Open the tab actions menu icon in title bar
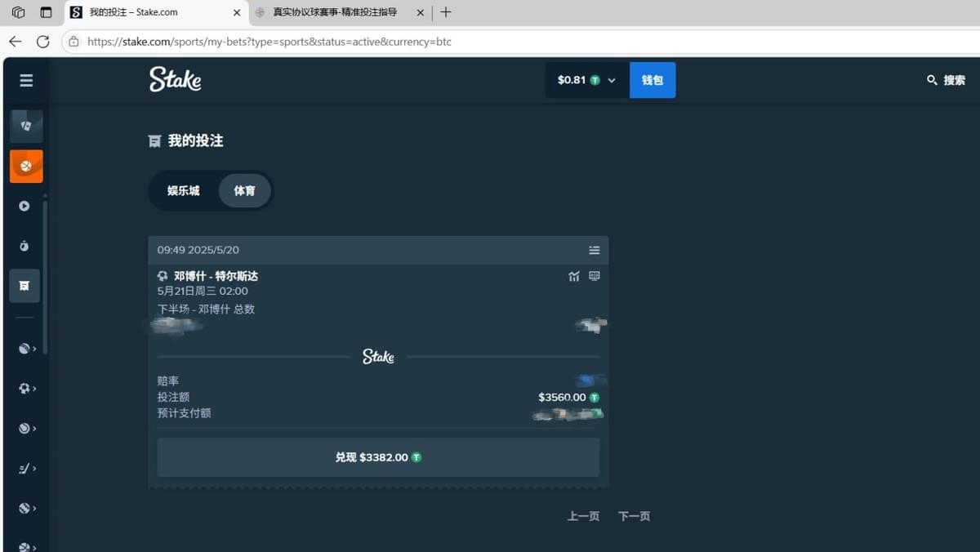Viewport: 980px width, 552px height. pos(46,12)
